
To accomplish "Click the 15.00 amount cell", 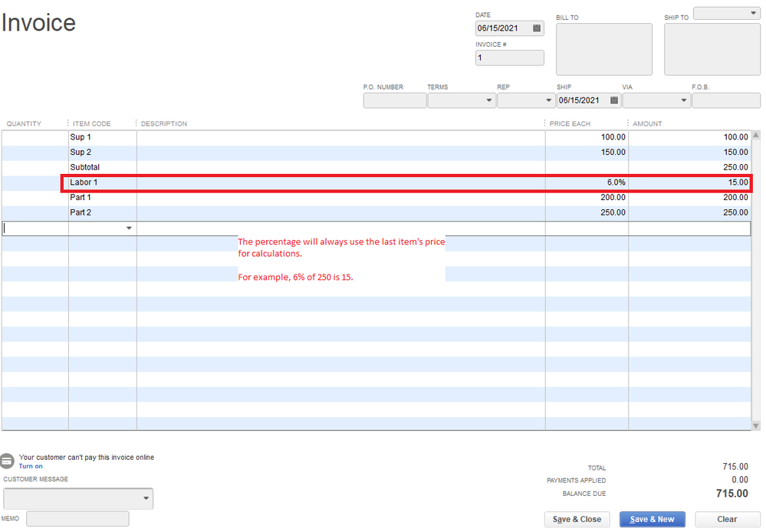I will [689, 182].
